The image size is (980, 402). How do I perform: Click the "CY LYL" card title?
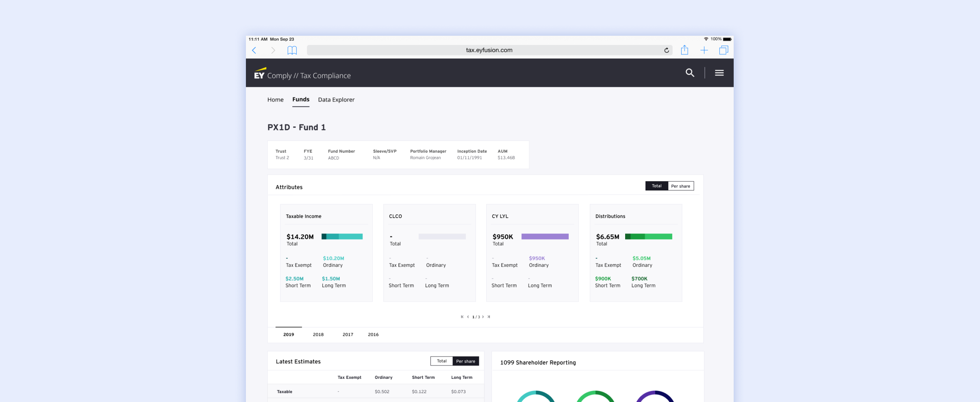pyautogui.click(x=500, y=216)
